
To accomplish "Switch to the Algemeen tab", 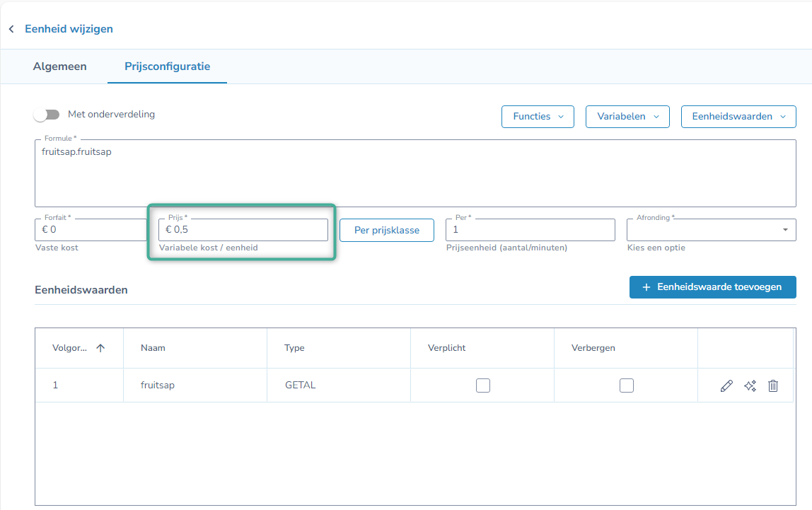I will click(x=60, y=66).
